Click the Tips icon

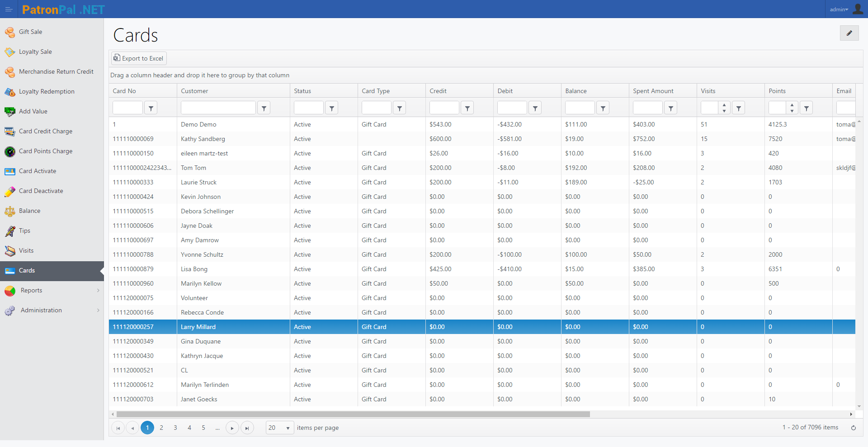(x=10, y=231)
